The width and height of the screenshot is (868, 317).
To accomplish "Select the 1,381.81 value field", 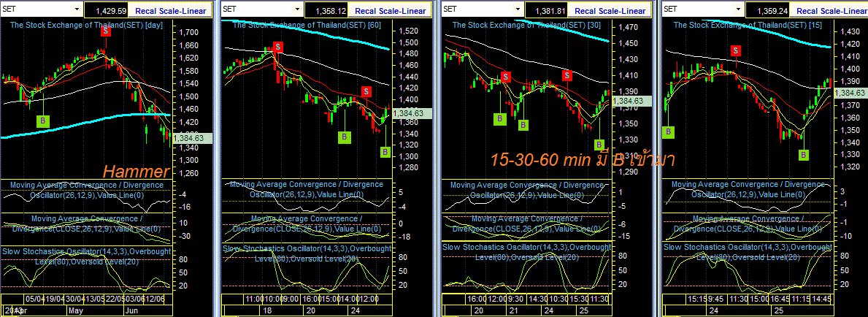I will (547, 10).
